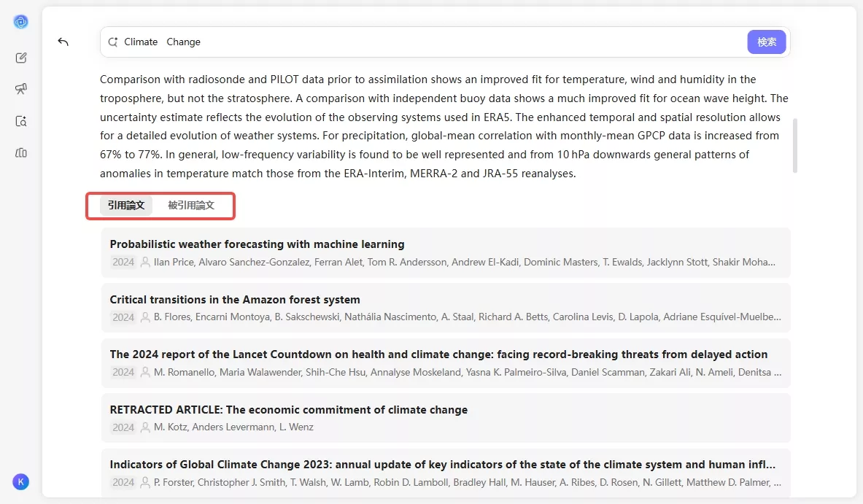The image size is (863, 504).
Task: Open the 2024 Lancet Countdown report paper
Action: pos(438,354)
